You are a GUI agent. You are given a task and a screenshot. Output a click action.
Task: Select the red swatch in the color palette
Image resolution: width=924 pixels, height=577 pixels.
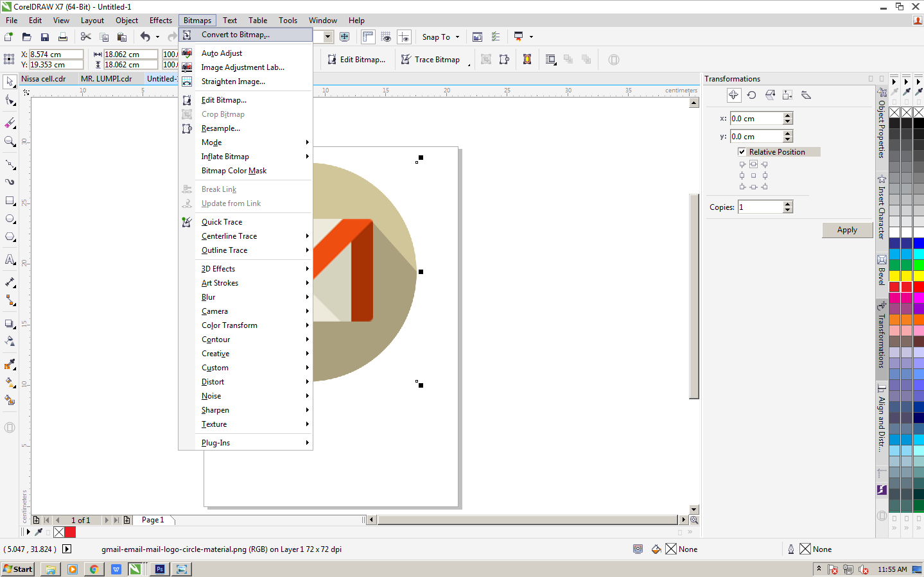(x=917, y=286)
